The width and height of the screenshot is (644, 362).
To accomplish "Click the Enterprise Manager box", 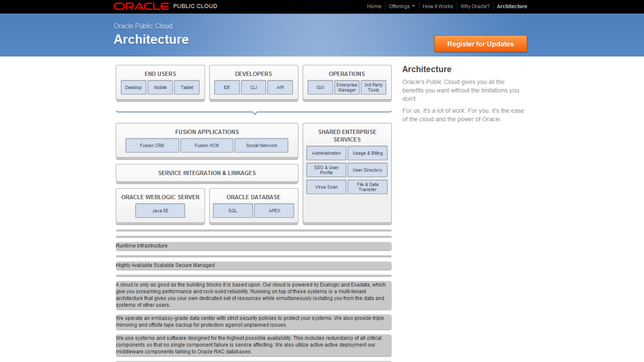I will point(347,87).
